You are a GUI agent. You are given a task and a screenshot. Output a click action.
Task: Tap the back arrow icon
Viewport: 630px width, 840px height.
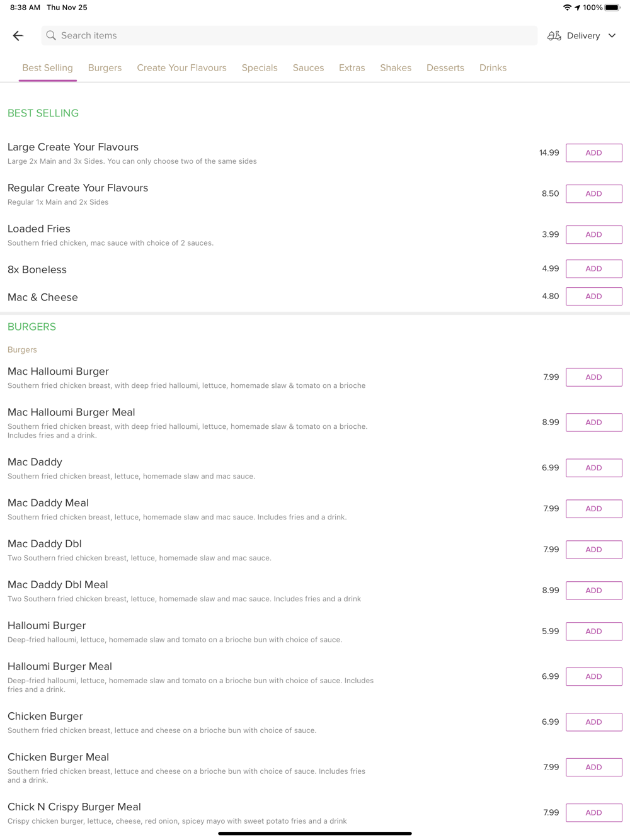click(18, 36)
